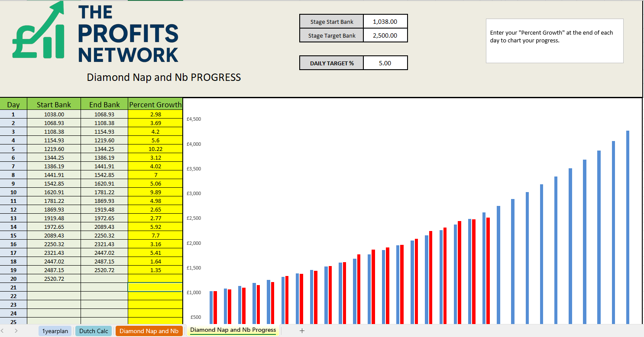Click the next sheet navigation arrow
The image size is (644, 337).
[16, 331]
